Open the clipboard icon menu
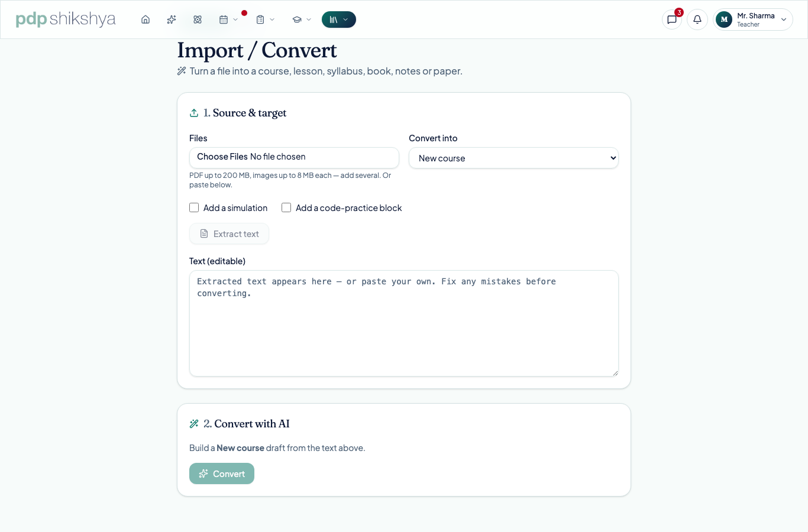 (265, 20)
